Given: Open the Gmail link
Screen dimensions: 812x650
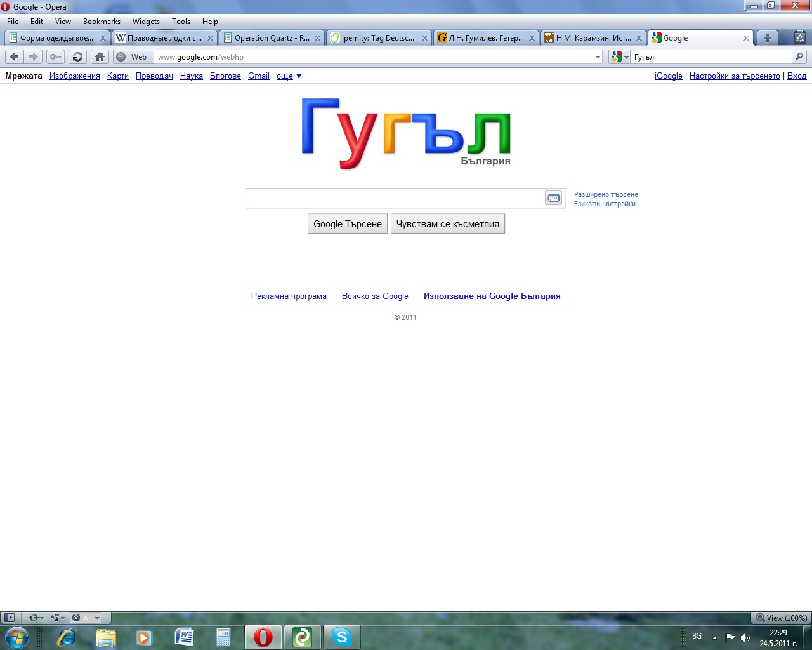Looking at the screenshot, I should pyautogui.click(x=259, y=76).
